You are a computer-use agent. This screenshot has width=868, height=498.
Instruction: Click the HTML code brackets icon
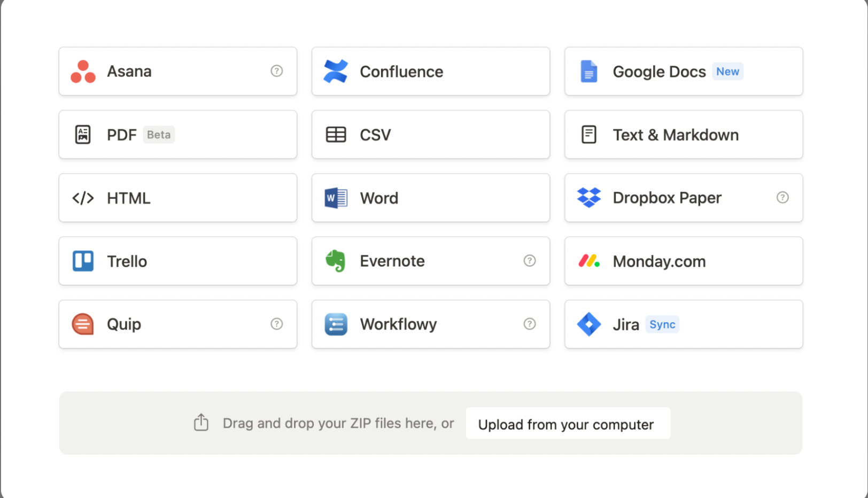click(83, 198)
